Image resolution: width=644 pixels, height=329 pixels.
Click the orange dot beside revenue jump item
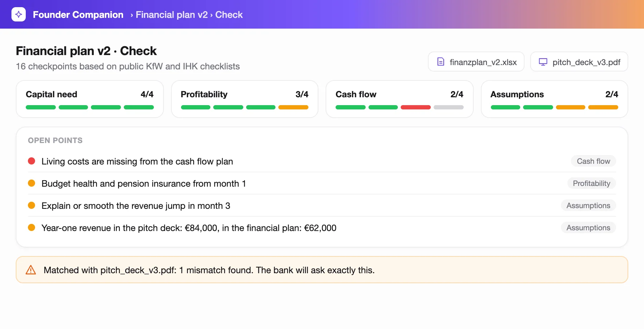tap(31, 205)
